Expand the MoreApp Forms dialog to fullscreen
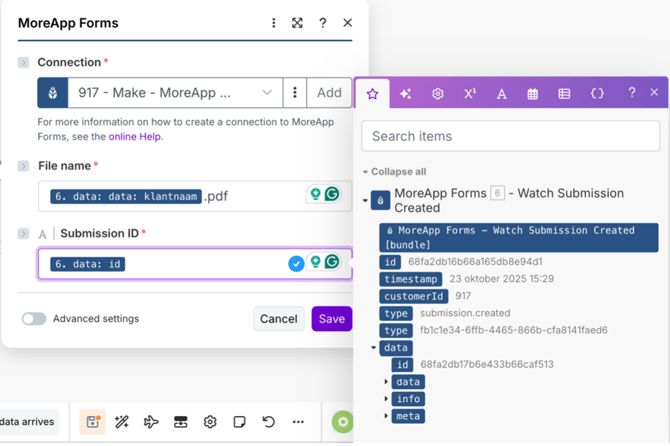This screenshot has width=670, height=446. click(297, 23)
